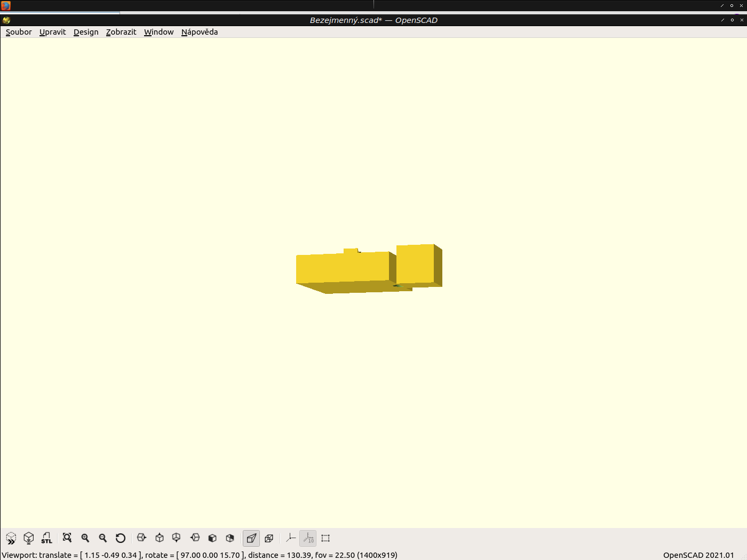Open the Nápověda menu
747x560 pixels.
click(x=200, y=32)
